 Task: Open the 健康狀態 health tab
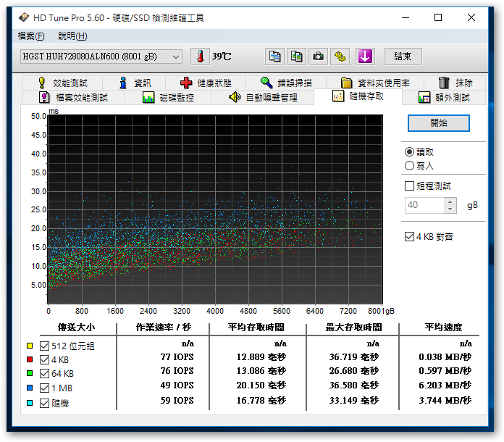(205, 83)
